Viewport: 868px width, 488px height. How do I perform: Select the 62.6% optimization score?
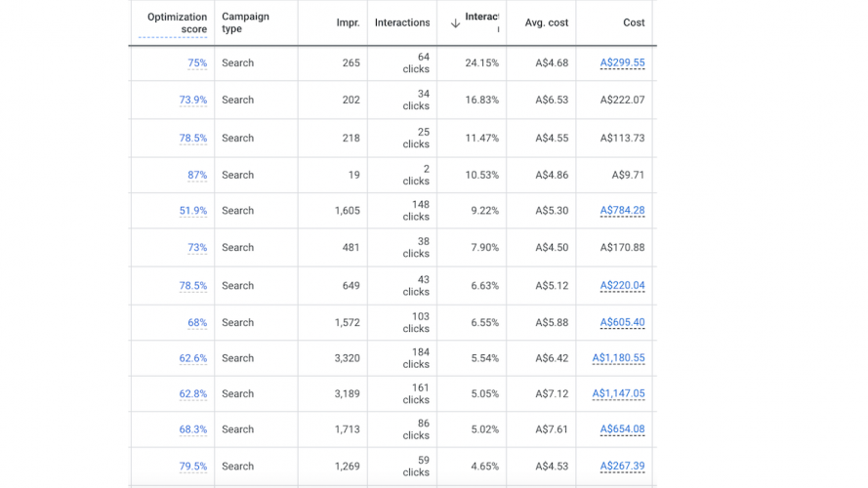pyautogui.click(x=193, y=359)
